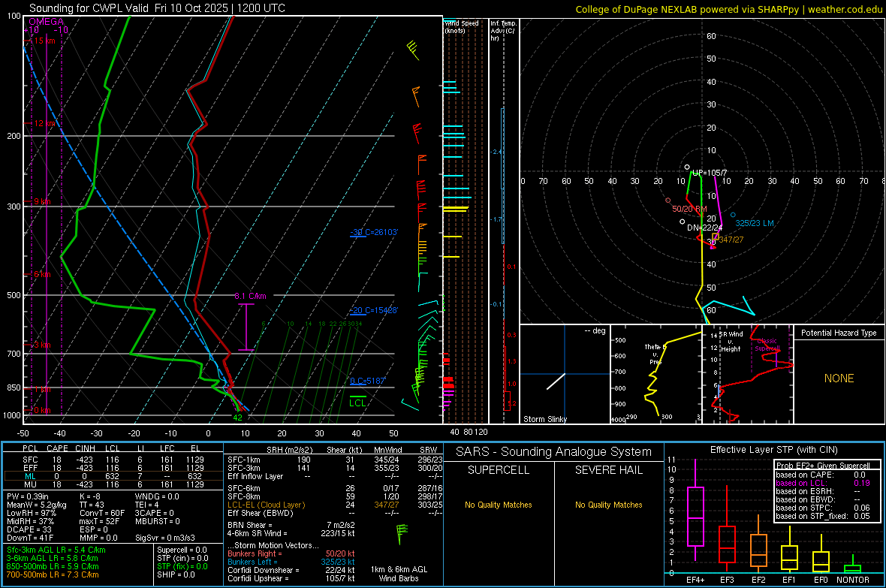This screenshot has width=886, height=588.
Task: Select the UP=105/7 hodograph label
Action: [710, 173]
